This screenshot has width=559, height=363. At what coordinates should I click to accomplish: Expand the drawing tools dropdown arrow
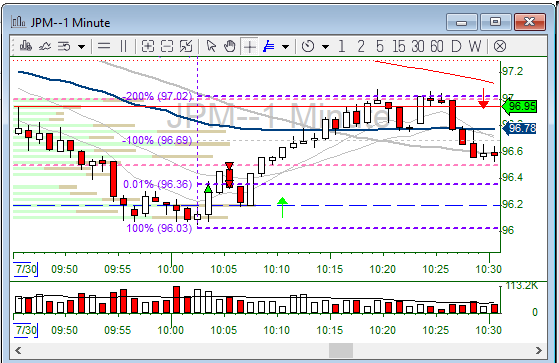(285, 47)
